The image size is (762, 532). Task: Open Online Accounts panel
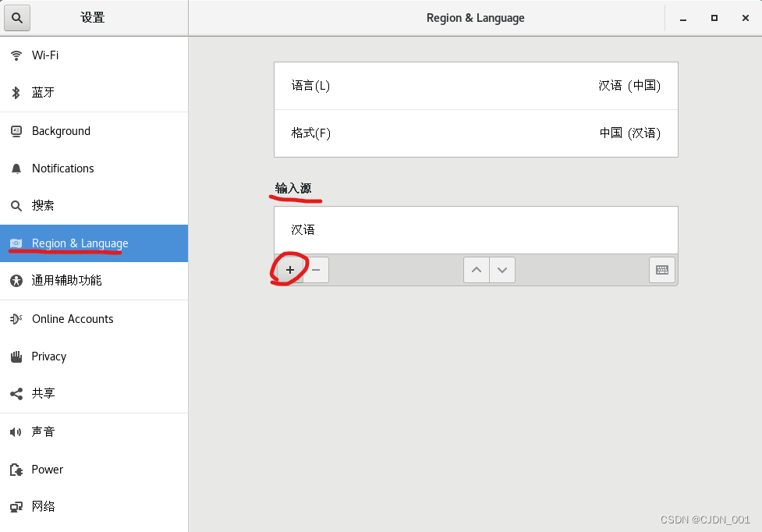point(94,319)
